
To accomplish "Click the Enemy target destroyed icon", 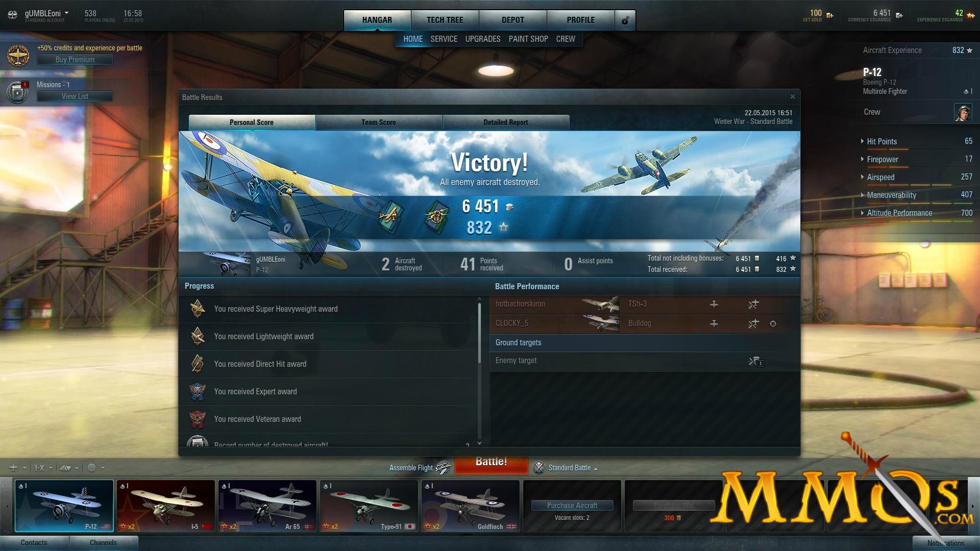I will tap(755, 362).
